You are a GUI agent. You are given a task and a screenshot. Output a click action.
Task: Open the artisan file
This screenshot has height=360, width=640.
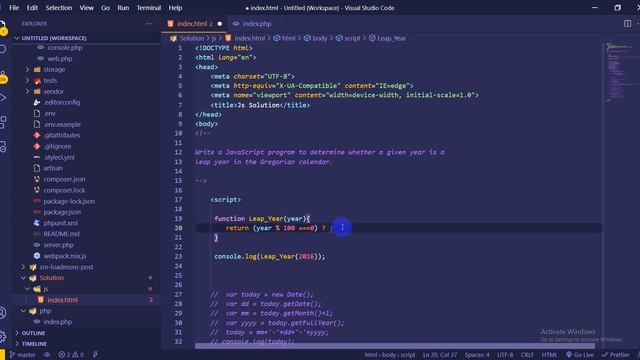click(x=53, y=168)
